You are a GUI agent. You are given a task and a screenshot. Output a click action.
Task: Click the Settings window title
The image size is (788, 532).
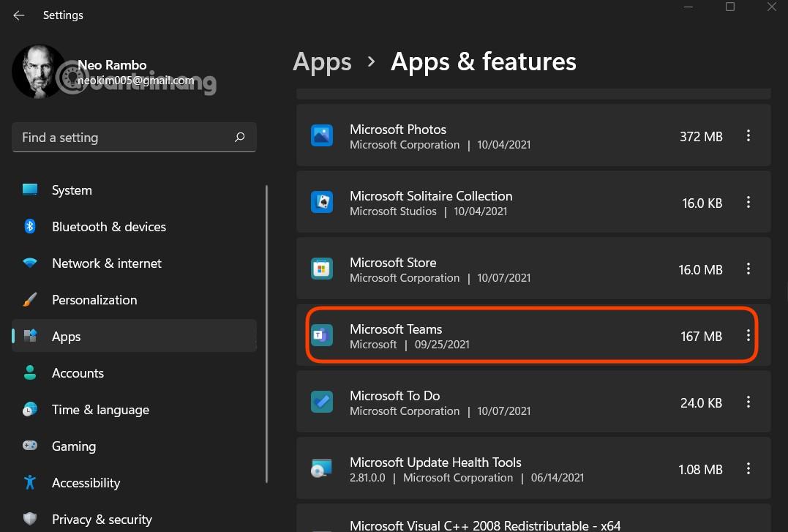pyautogui.click(x=64, y=15)
